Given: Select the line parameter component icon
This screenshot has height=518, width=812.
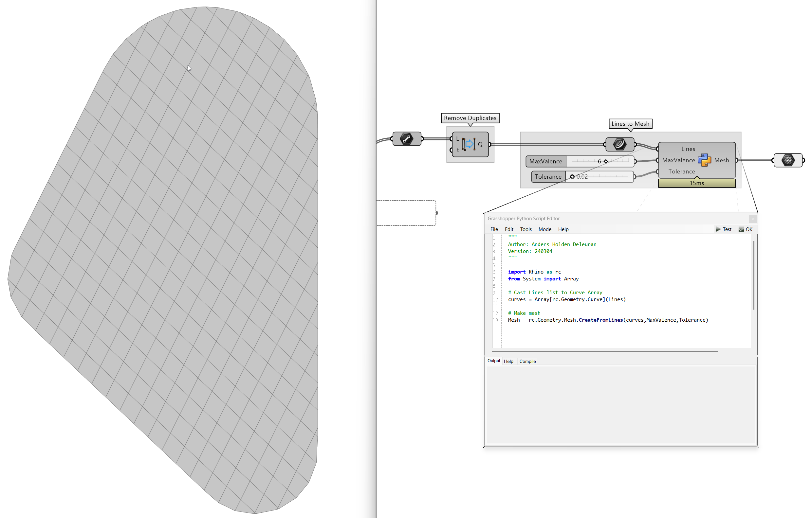Looking at the screenshot, I should coord(407,139).
